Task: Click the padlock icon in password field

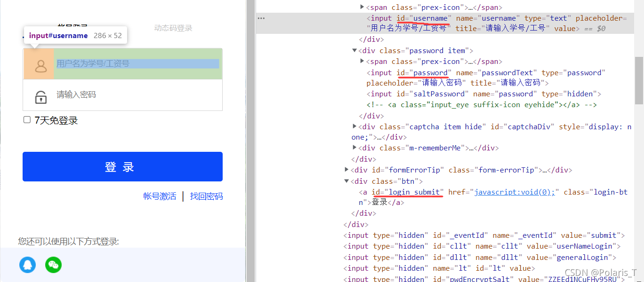Action: tap(41, 96)
